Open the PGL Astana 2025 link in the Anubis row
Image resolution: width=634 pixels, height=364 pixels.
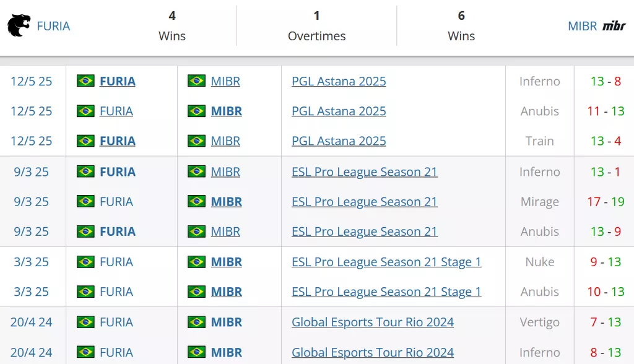339,111
